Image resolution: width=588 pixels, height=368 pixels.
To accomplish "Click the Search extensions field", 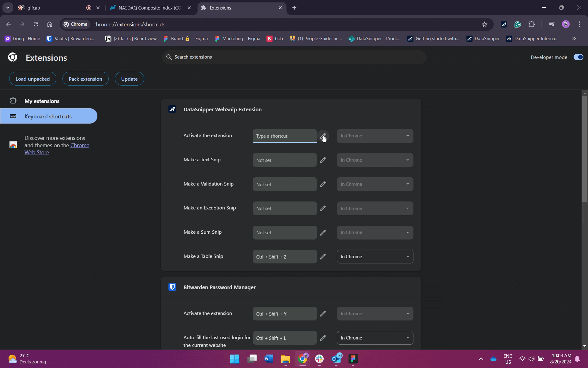I will point(294,57).
